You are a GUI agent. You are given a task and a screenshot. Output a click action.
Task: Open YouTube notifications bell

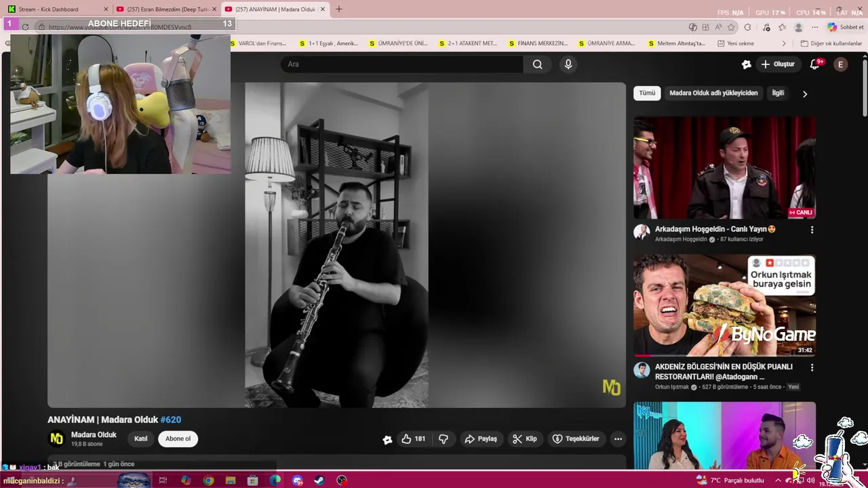815,64
